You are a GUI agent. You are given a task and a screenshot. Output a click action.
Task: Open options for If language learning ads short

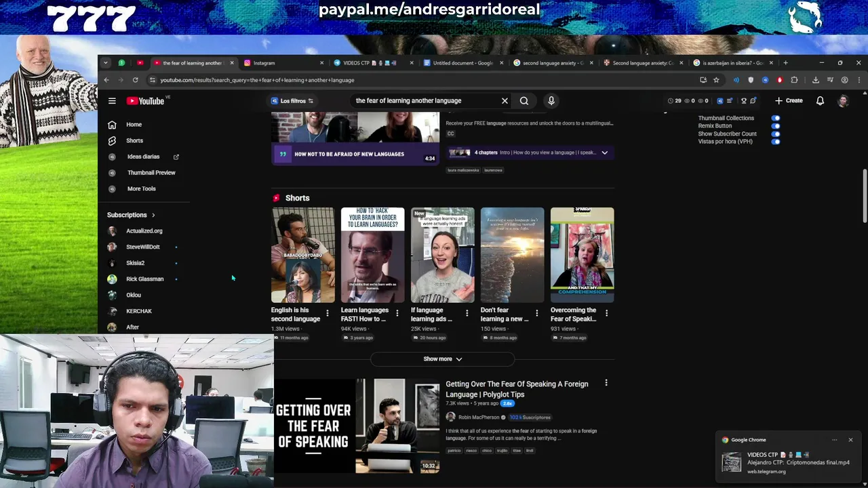point(467,313)
